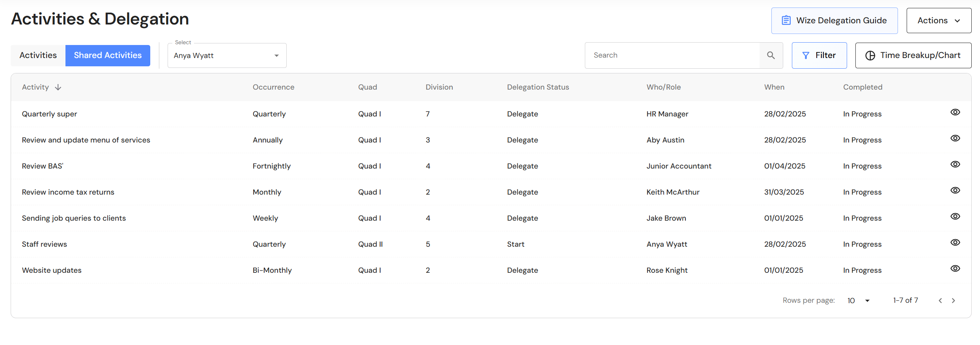Expand the Actions dropdown menu
Viewport: 980px width, 345px height.
tap(939, 21)
